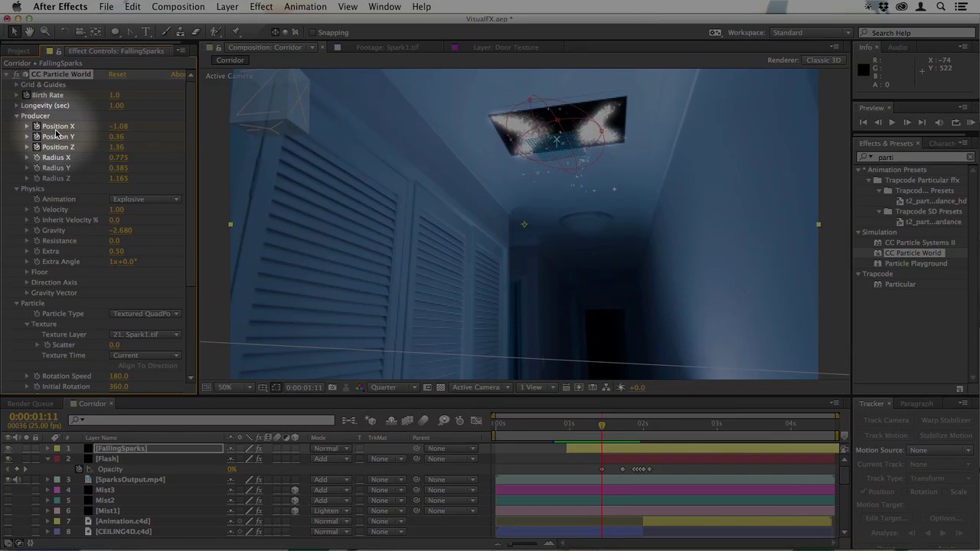Image resolution: width=980 pixels, height=551 pixels.
Task: Select the Pan Behind anchor point tool
Action: point(96,32)
